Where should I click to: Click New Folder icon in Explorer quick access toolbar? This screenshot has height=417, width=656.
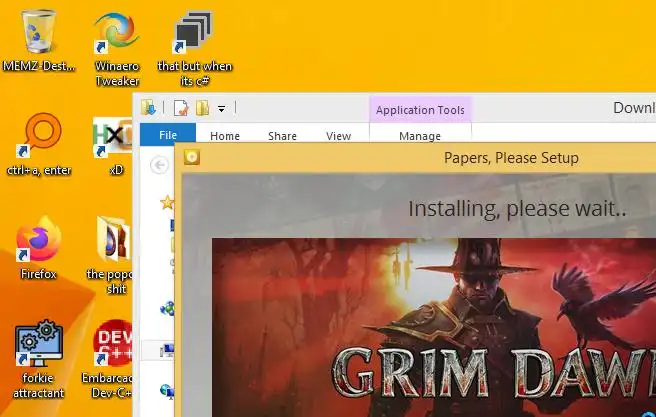tap(202, 108)
